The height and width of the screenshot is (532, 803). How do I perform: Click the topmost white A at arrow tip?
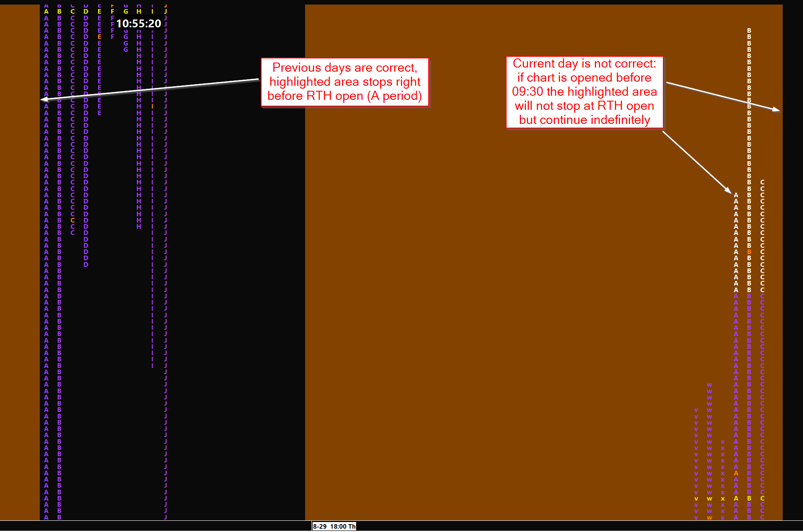[736, 195]
